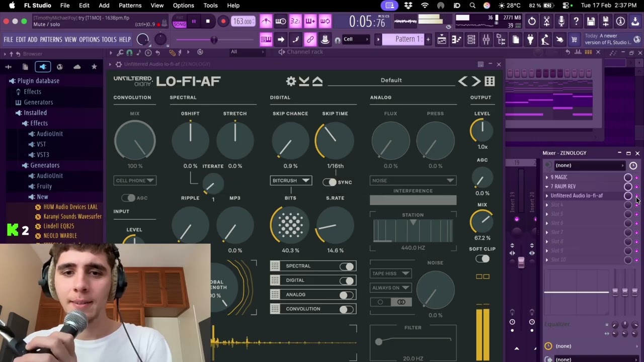The height and width of the screenshot is (362, 644).
Task: Collapse the 7 RAUM REV mixer slot
Action: [547, 187]
